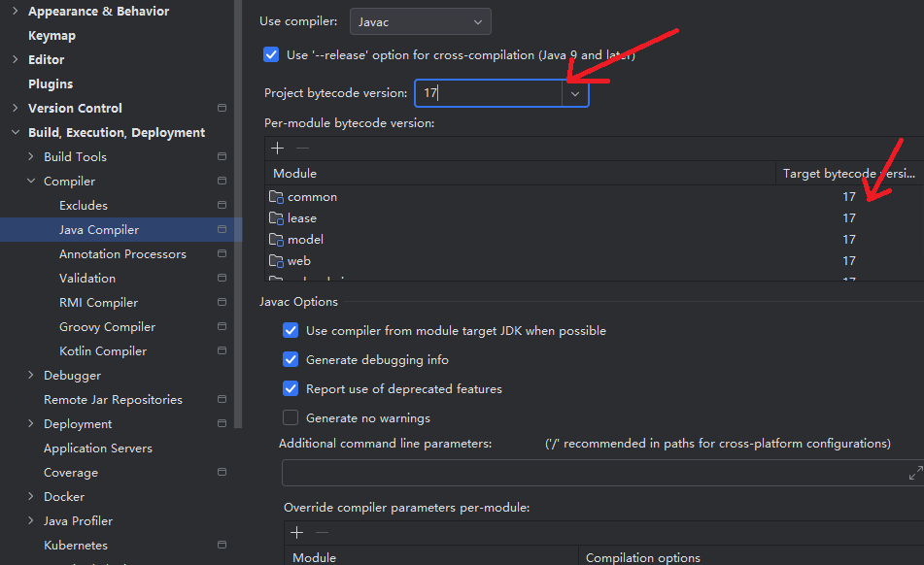Click the project-level icon beside Java Compiler
This screenshot has width=924, height=565.
pos(222,229)
